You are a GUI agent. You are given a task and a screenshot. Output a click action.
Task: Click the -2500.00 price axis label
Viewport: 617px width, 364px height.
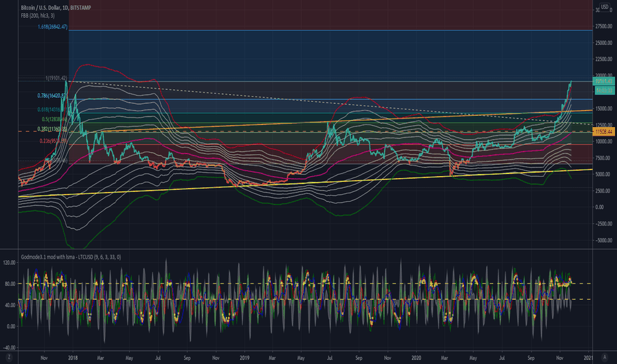click(x=605, y=224)
